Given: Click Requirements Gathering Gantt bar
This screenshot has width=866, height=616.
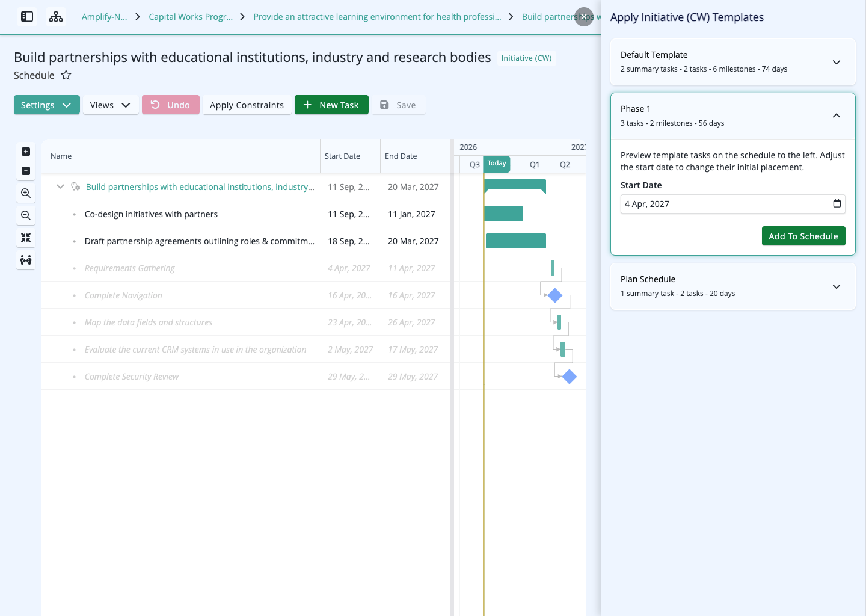Looking at the screenshot, I should pyautogui.click(x=553, y=268).
